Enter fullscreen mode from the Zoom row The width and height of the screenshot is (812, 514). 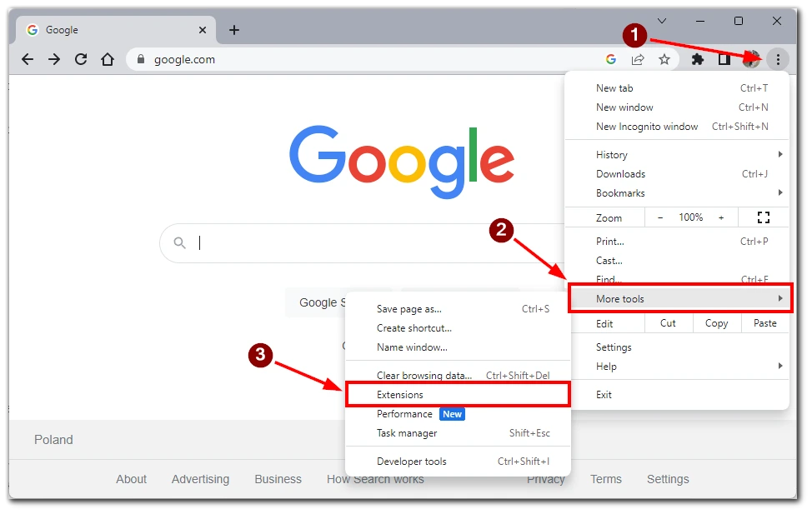(x=764, y=217)
